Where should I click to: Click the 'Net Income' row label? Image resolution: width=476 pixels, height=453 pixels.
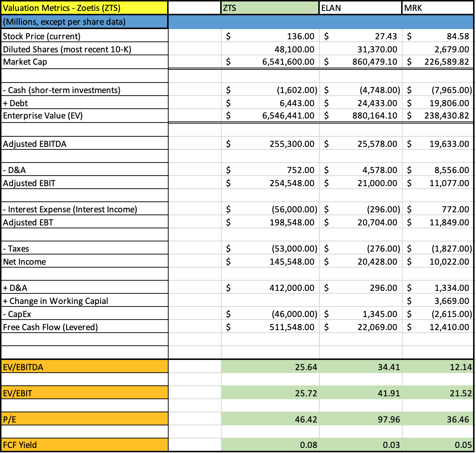24,262
